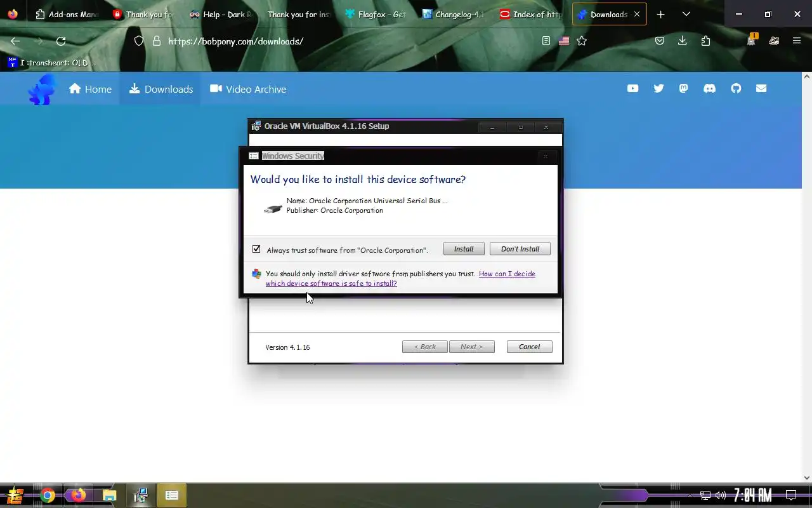
Task: Open YouTube icon on BobPony site
Action: pos(632,88)
